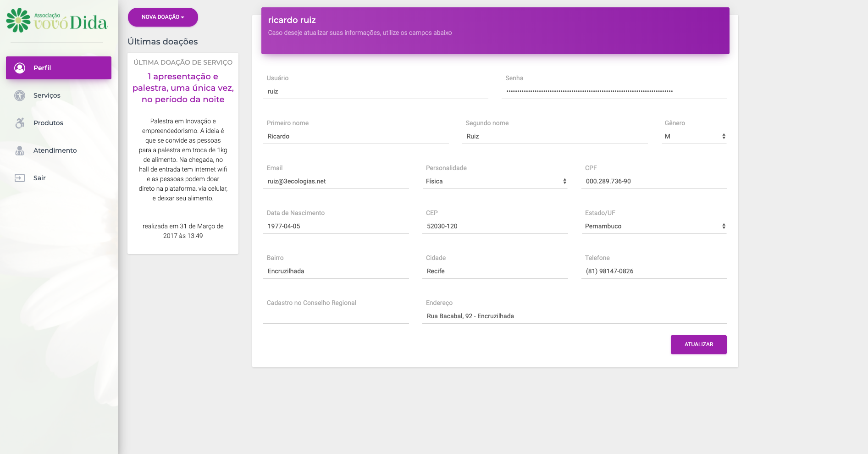This screenshot has height=454, width=868.
Task: Open the Serviços menu item
Action: (47, 95)
